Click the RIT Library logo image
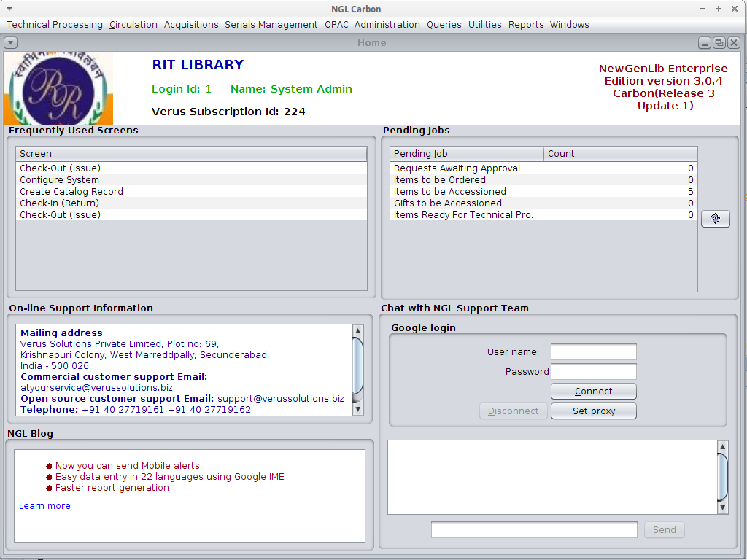The width and height of the screenshot is (747, 560). (58, 88)
